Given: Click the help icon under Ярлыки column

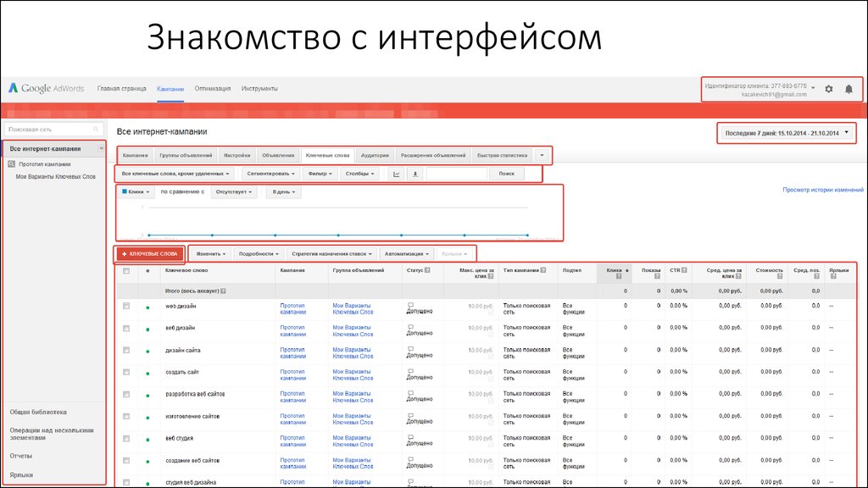Looking at the screenshot, I should (x=832, y=276).
